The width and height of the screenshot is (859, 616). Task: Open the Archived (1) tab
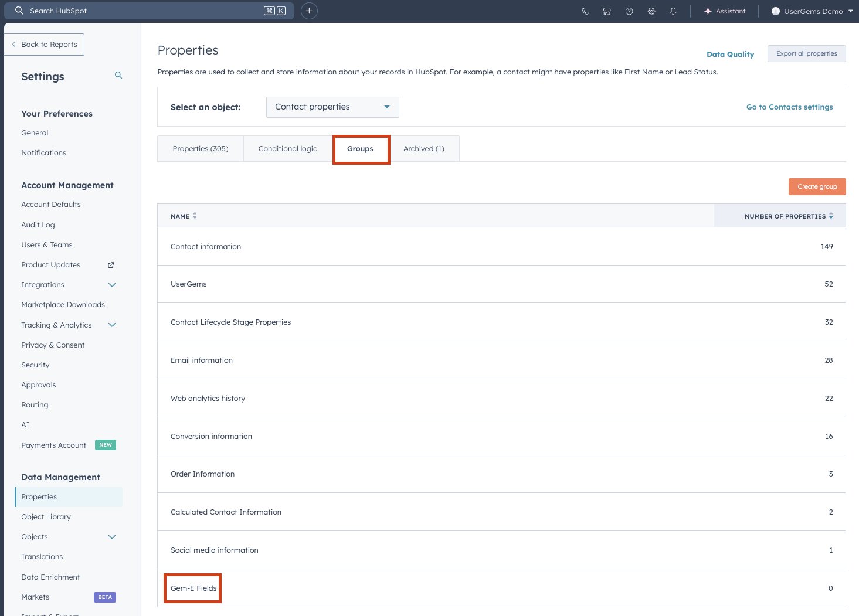click(x=424, y=149)
